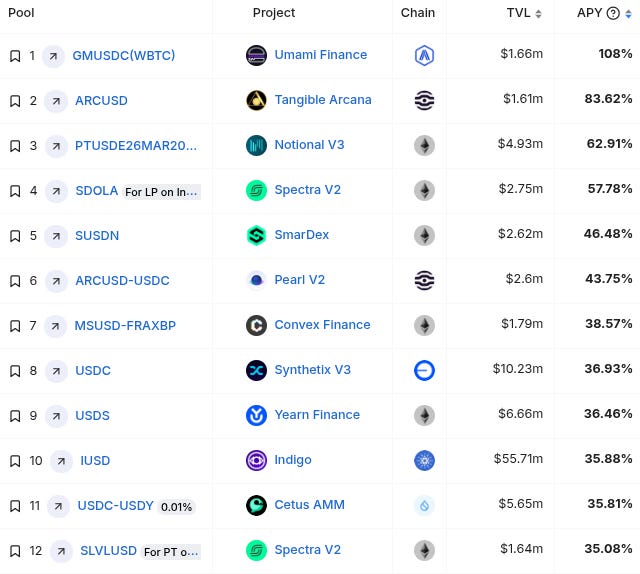Open external link arrow for PTUSDE26MAR20
This screenshot has height=574, width=640.
(x=56, y=146)
